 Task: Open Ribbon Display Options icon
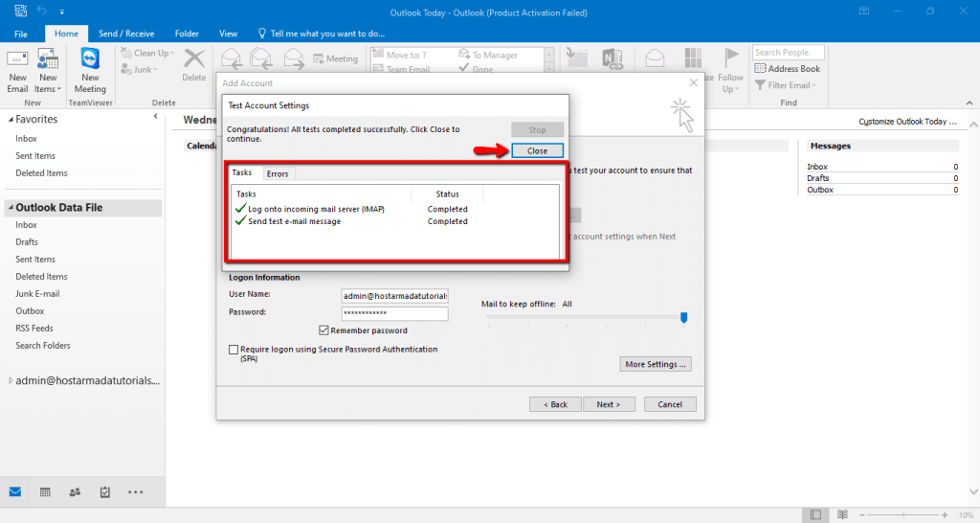point(864,11)
